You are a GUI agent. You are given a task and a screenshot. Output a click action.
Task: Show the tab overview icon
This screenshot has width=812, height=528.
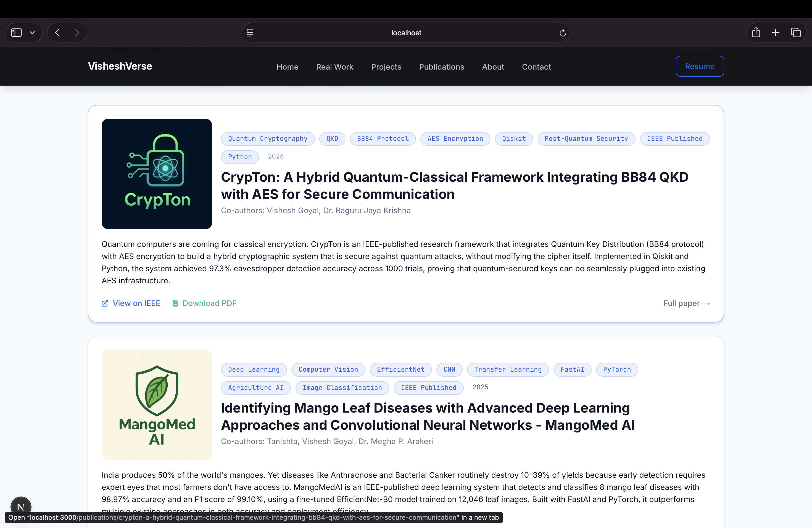[796, 33]
